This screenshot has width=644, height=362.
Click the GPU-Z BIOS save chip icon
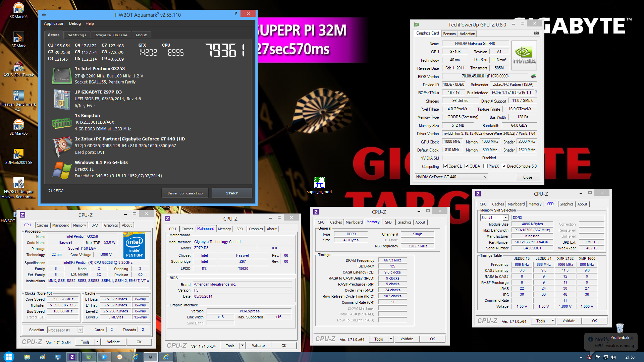click(x=533, y=76)
